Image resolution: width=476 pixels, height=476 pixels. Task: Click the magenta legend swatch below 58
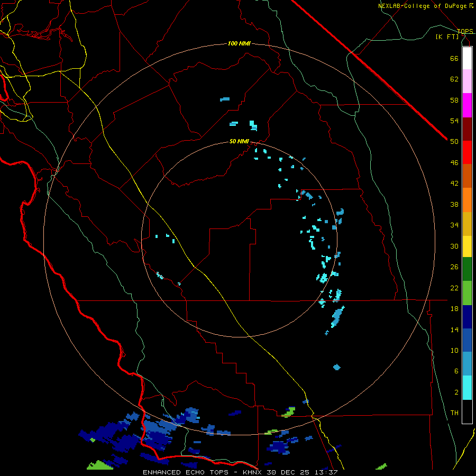[x=467, y=105]
